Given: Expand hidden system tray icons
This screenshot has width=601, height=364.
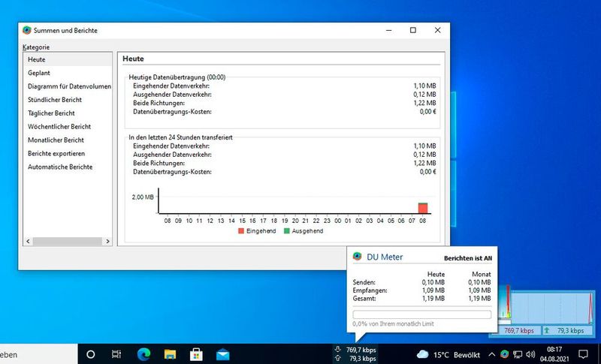Looking at the screenshot, I should pos(492,353).
